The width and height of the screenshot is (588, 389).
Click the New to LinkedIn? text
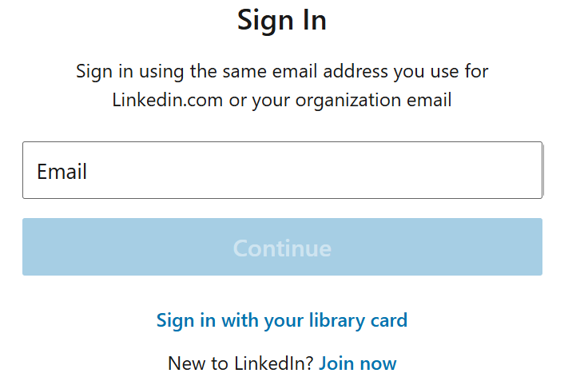(240, 363)
